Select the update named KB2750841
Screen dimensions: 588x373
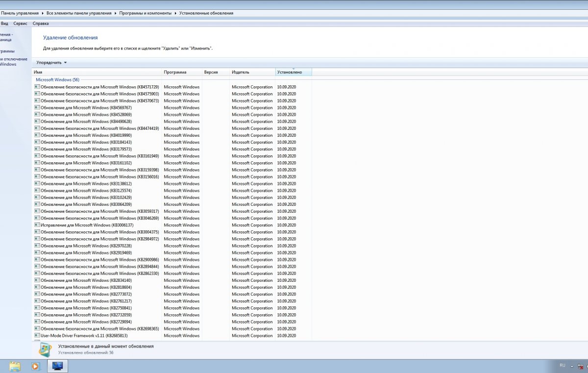pyautogui.click(x=86, y=308)
